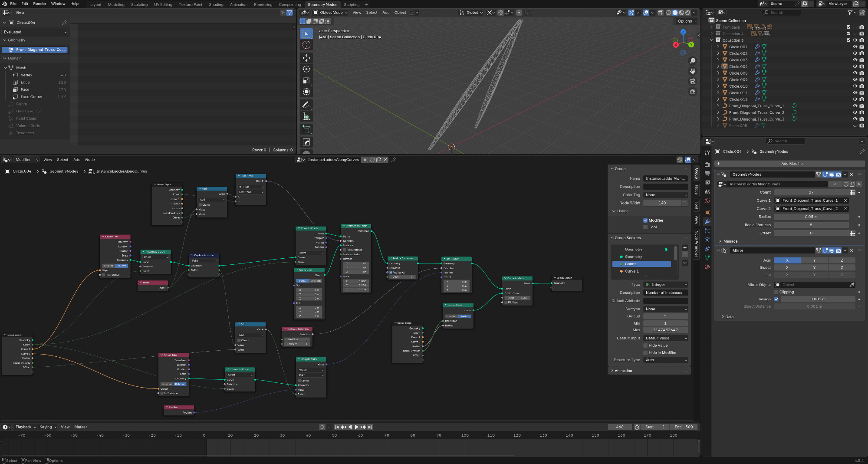
Task: Enable the Clipping checkbox in Mirror modifier
Action: pos(776,292)
